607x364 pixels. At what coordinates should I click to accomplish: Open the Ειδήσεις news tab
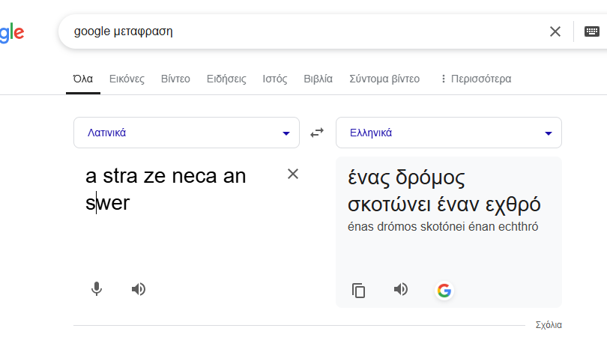pyautogui.click(x=226, y=79)
